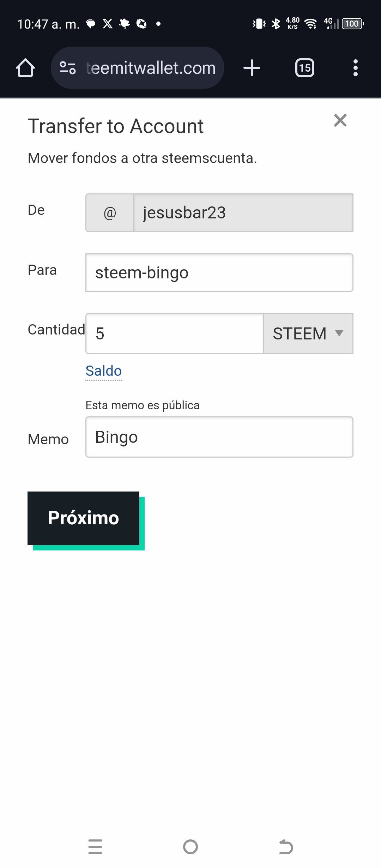Click the Saldo balance link
The width and height of the screenshot is (381, 868).
[104, 371]
